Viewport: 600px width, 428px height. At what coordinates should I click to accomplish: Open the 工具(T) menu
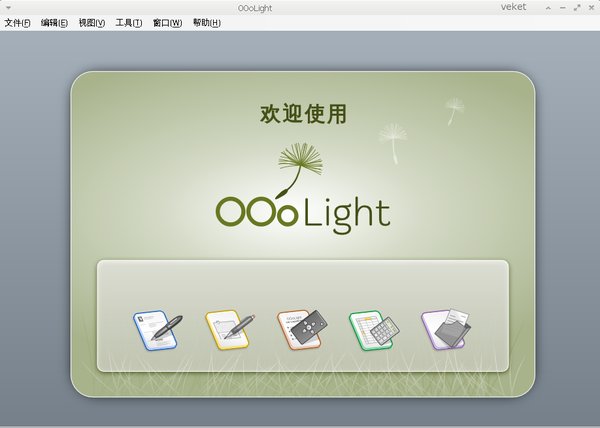(129, 23)
